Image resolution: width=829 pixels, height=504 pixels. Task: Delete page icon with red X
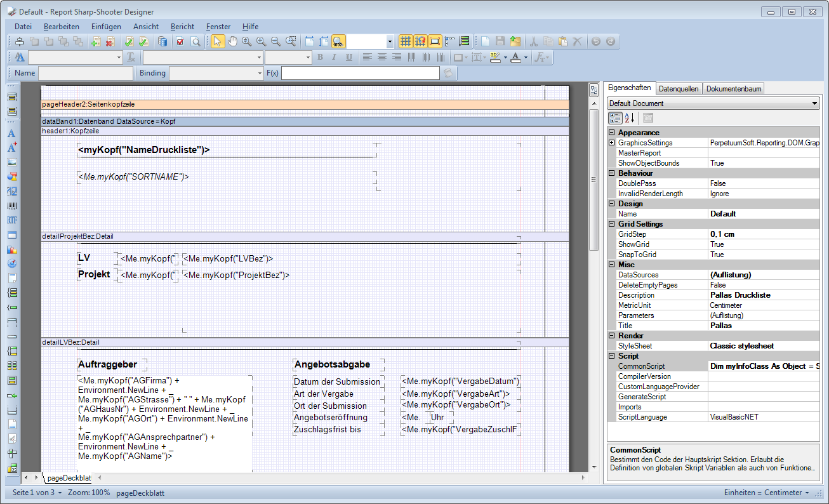(x=110, y=42)
